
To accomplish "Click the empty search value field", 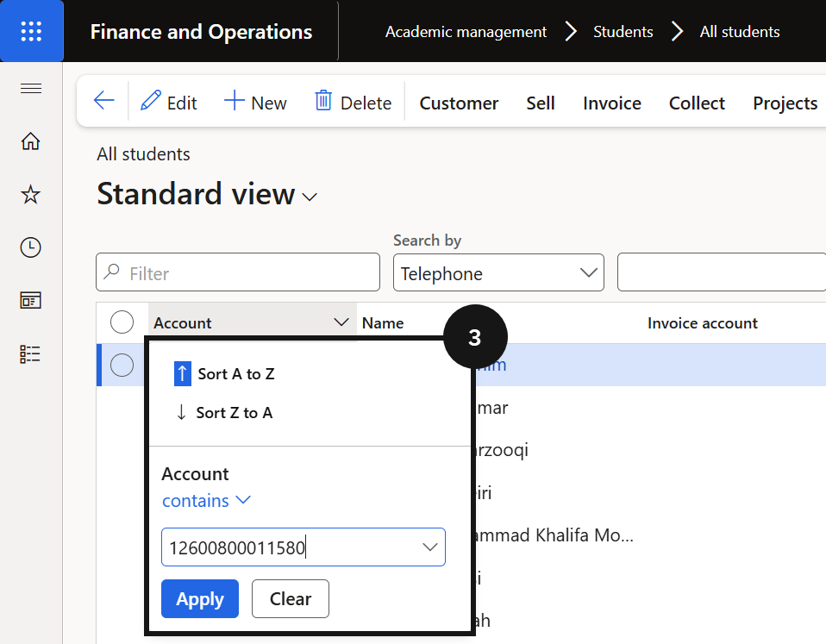I will [x=722, y=272].
